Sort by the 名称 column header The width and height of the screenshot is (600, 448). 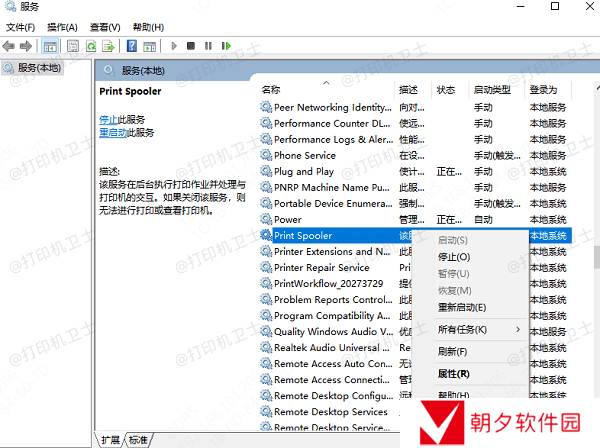(272, 89)
